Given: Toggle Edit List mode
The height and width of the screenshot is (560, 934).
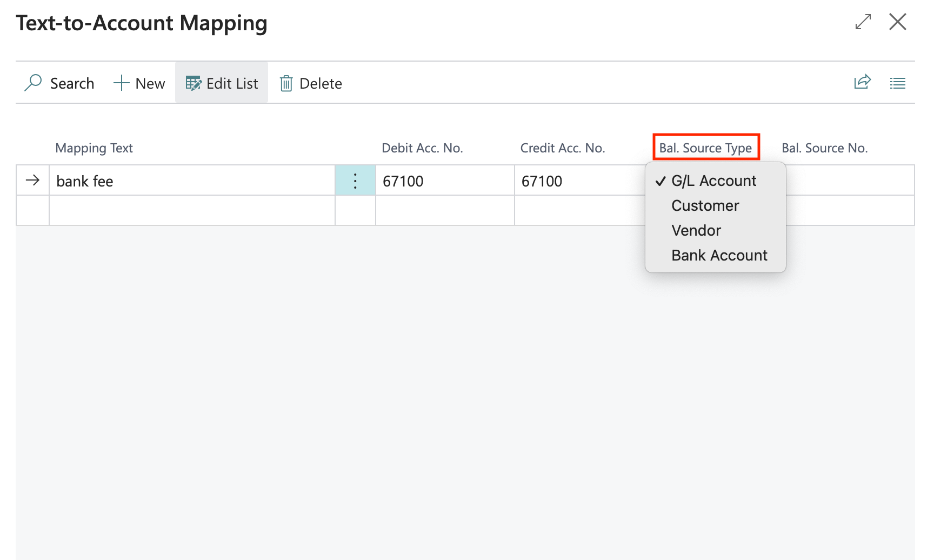Looking at the screenshot, I should 222,83.
